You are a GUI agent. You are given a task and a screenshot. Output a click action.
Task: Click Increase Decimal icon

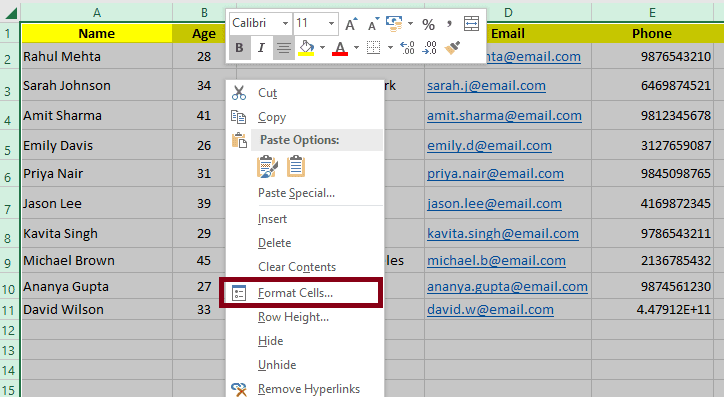point(407,48)
